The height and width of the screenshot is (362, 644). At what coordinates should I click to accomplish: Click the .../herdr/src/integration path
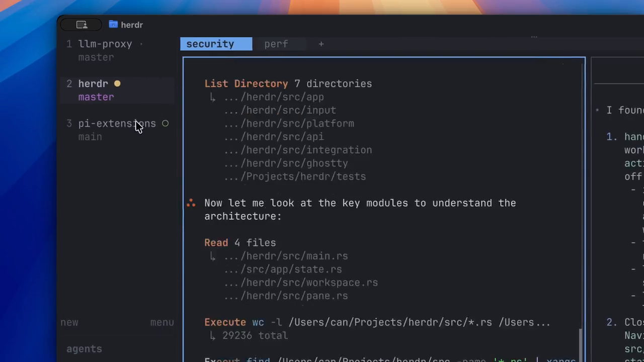point(298,150)
